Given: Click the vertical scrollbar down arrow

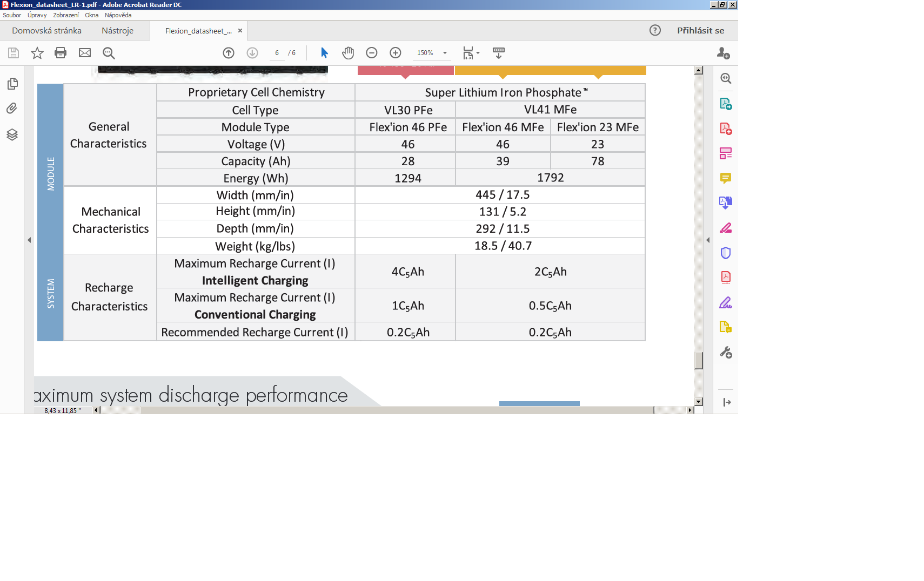Looking at the screenshot, I should coord(699,401).
